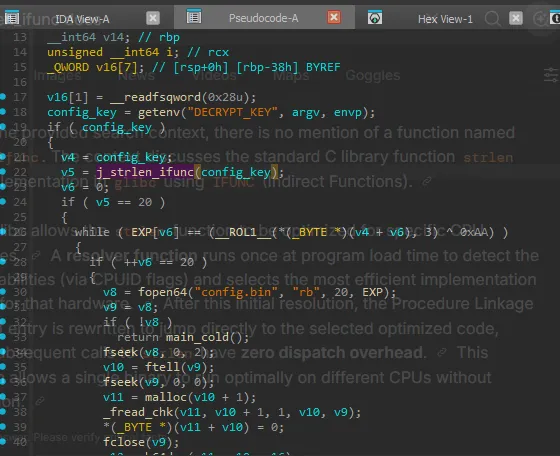560x456 pixels.
Task: Click v5 == 20 condition on line 24
Action: coord(124,202)
